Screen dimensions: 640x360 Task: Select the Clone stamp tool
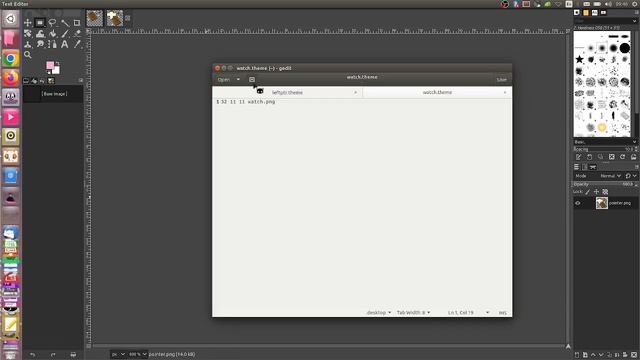[x=28, y=44]
